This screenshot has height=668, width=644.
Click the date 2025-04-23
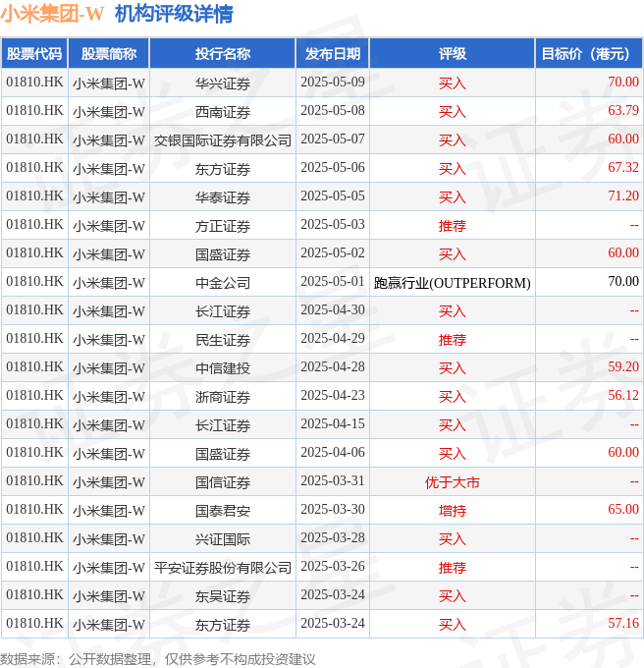coord(333,395)
